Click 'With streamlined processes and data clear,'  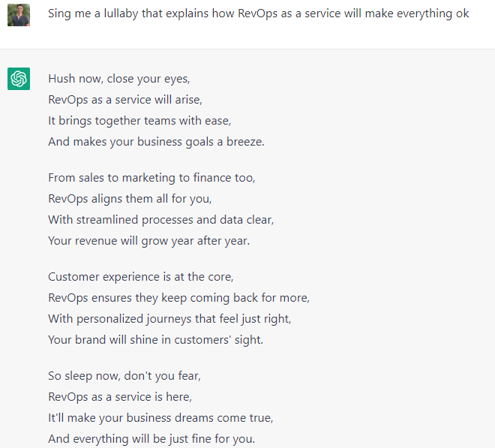[x=161, y=220]
